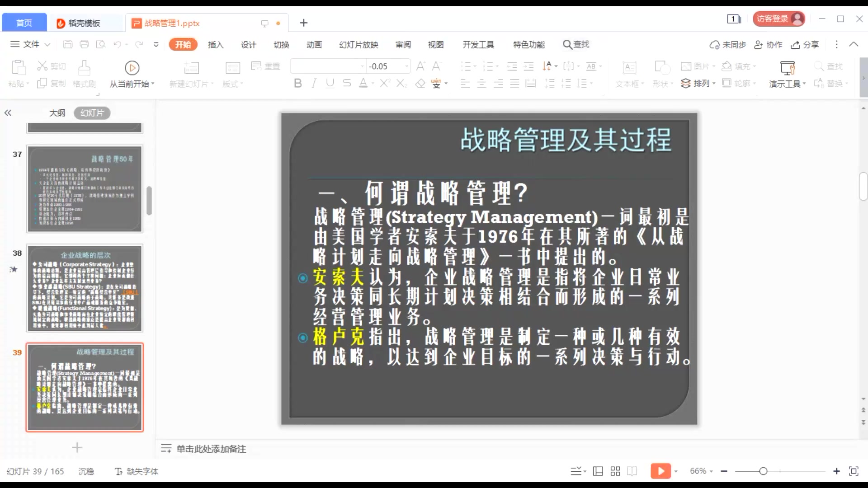868x488 pixels.
Task: Click zoom out minus button
Action: 724,471
